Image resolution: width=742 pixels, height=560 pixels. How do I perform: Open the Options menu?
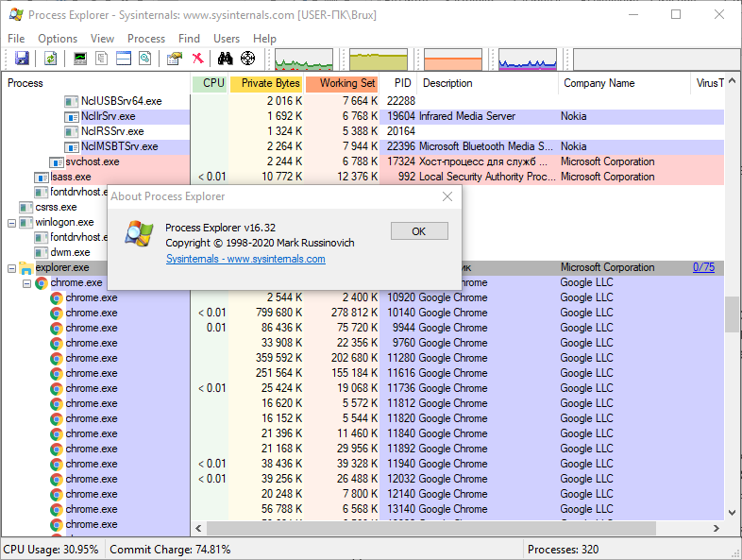click(58, 39)
